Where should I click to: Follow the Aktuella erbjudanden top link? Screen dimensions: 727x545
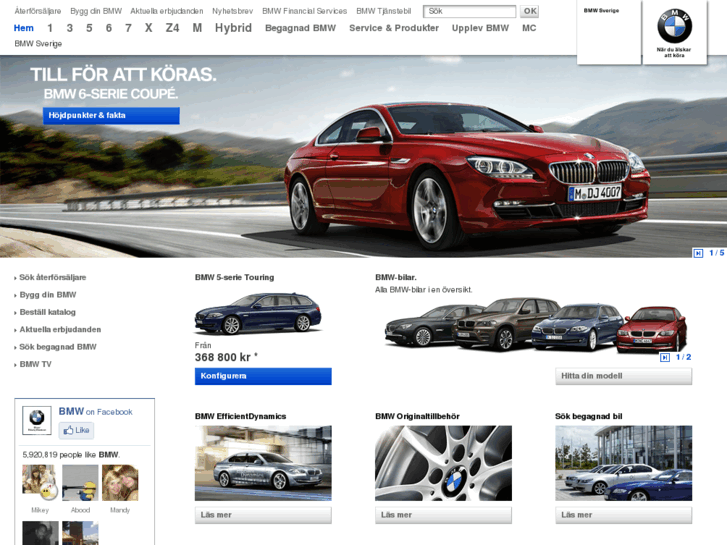coord(166,11)
